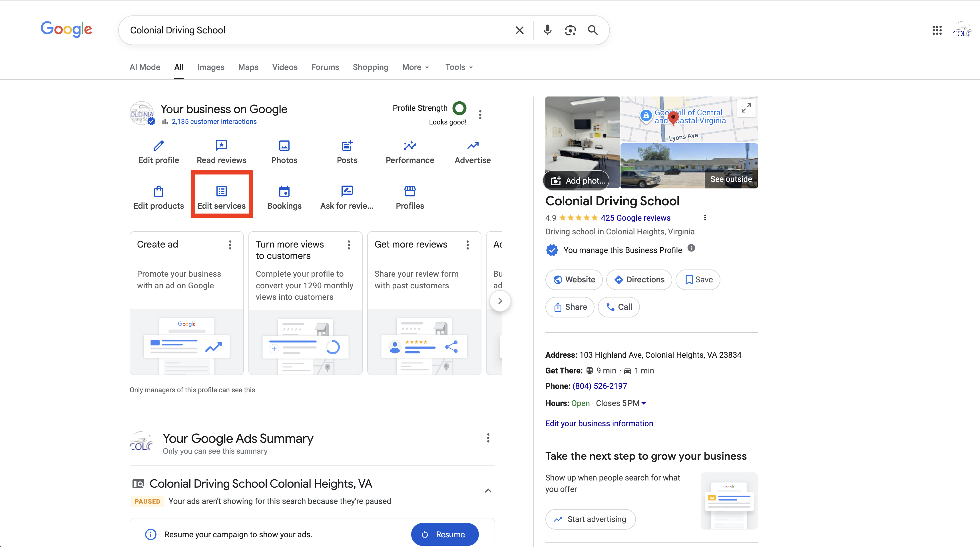Open Create ad card options menu

(230, 245)
